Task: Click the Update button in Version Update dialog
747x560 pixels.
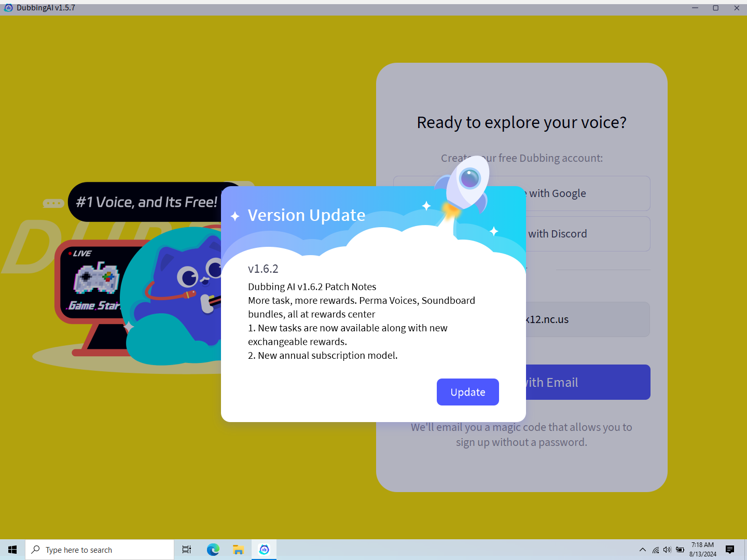Action: pos(467,392)
